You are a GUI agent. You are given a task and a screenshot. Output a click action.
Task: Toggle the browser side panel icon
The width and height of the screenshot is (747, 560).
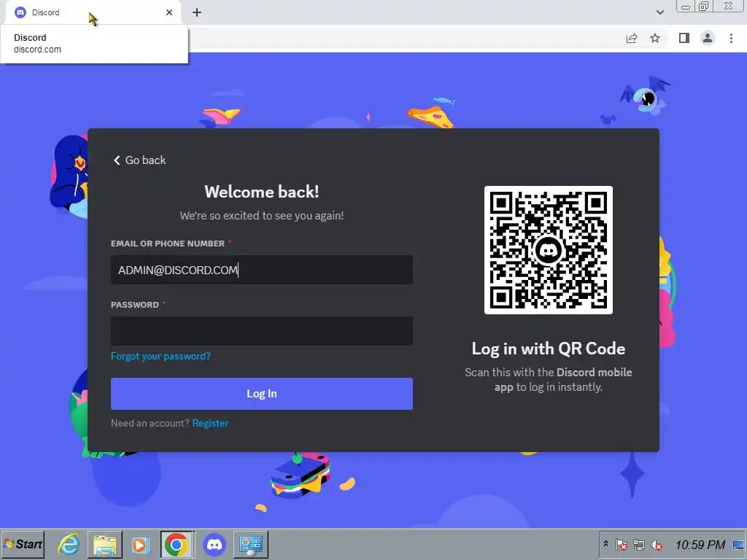(x=684, y=38)
